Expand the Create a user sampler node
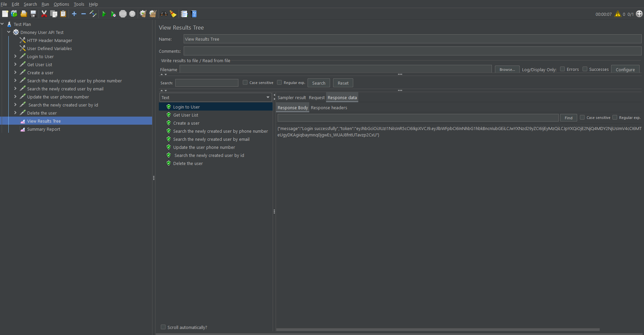Image resolution: width=644 pixels, height=335 pixels. click(15, 72)
